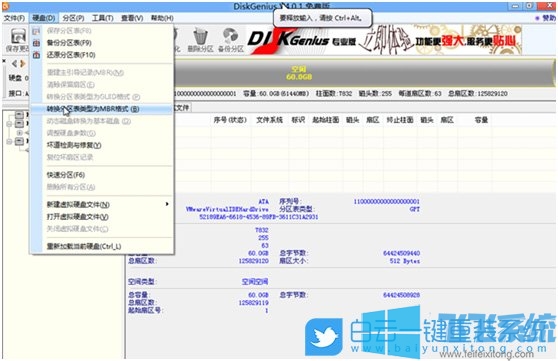Open the 工具(T) menu
The height and width of the screenshot is (361, 558).
(x=102, y=18)
